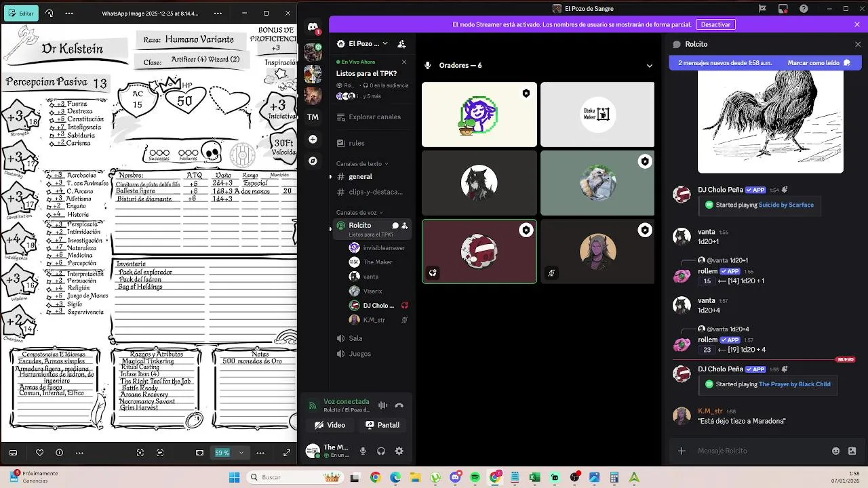Image resolution: width=868 pixels, height=488 pixels.
Task: Click the new messages banner text
Action: [x=724, y=63]
